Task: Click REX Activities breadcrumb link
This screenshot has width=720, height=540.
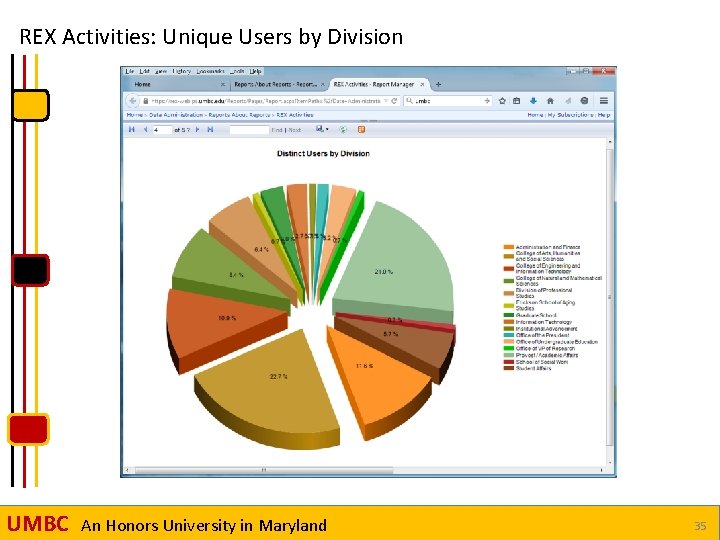Action: pos(295,115)
